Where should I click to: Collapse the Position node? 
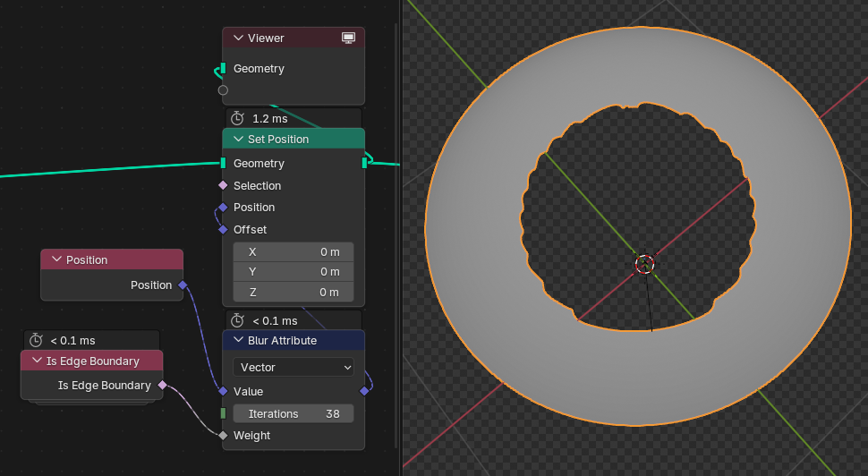pos(56,259)
